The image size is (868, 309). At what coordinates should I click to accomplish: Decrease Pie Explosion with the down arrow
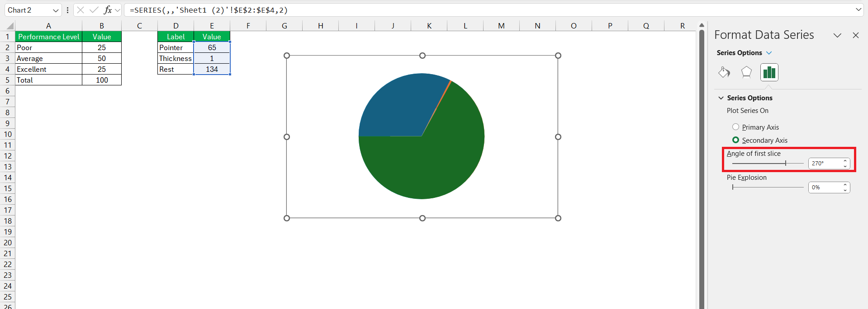(x=845, y=190)
